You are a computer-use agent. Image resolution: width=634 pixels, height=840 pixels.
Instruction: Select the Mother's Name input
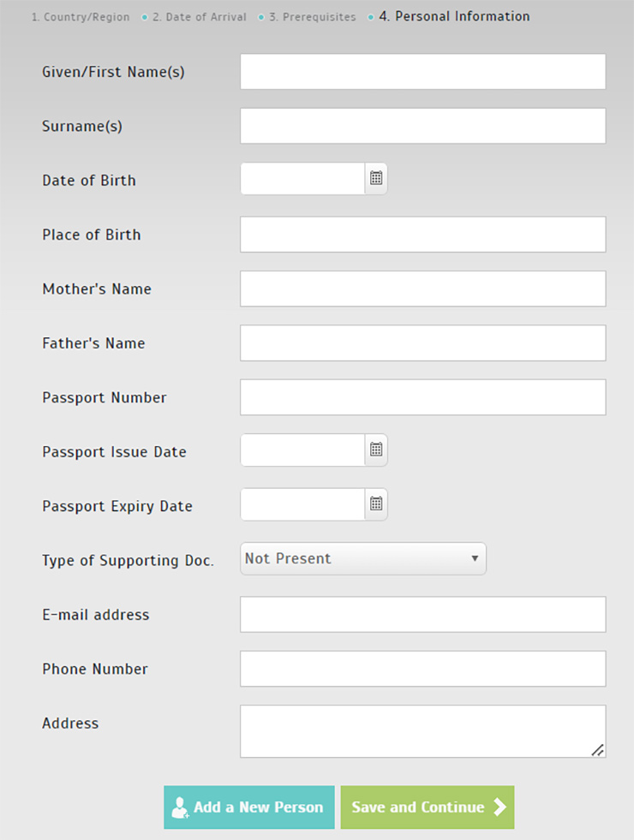[423, 289]
